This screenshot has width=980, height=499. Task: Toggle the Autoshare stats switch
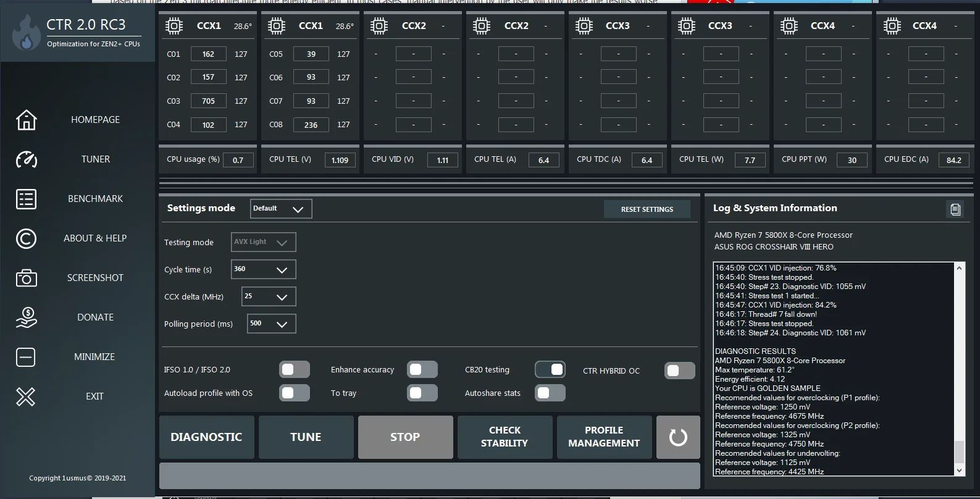point(550,393)
